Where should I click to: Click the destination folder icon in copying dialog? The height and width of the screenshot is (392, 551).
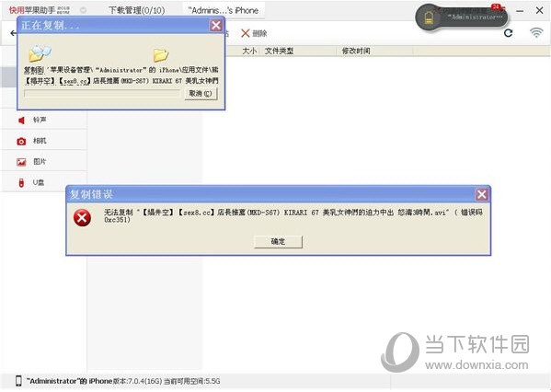(x=161, y=55)
